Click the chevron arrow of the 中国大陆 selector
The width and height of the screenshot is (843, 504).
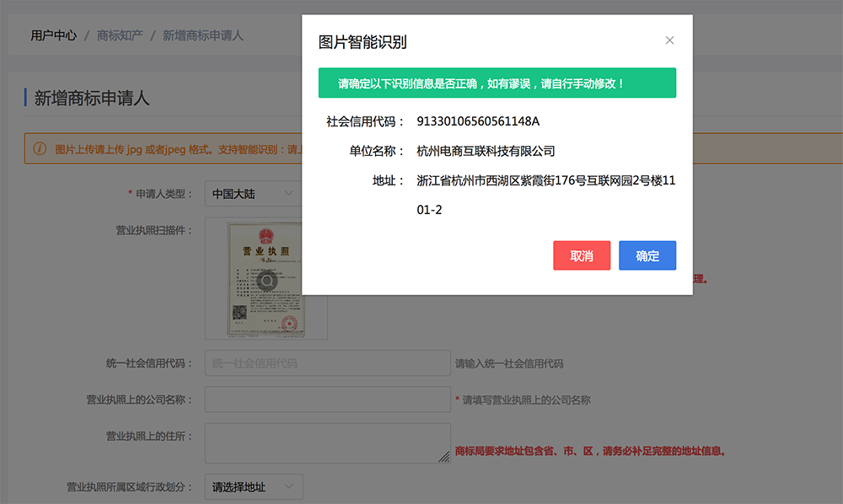289,194
